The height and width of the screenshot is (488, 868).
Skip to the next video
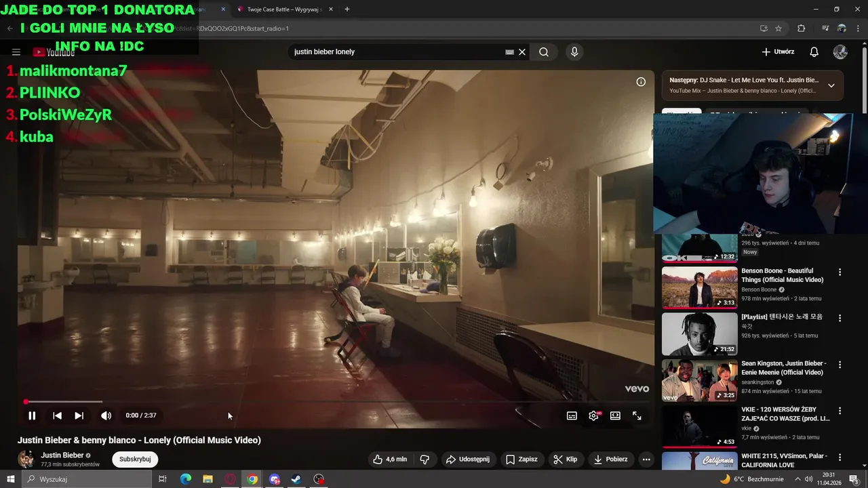click(x=79, y=415)
